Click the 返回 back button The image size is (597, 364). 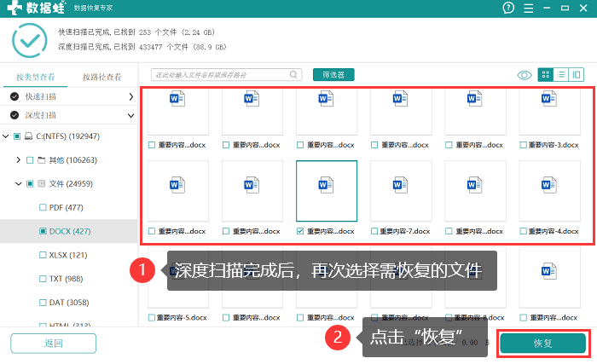[x=53, y=344]
